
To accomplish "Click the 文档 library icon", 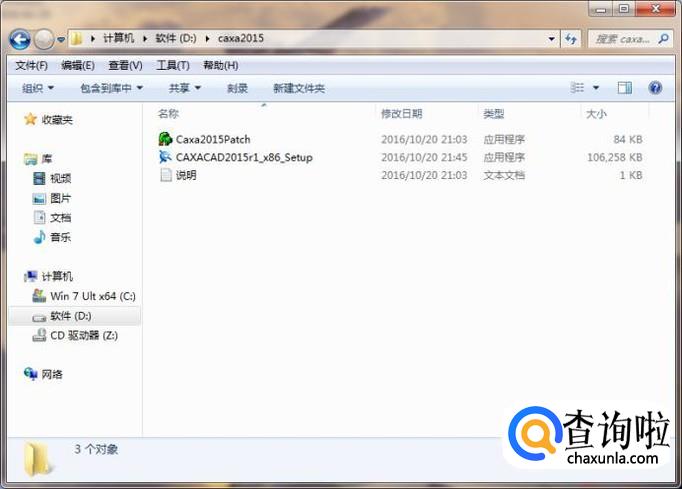I will 39,217.
